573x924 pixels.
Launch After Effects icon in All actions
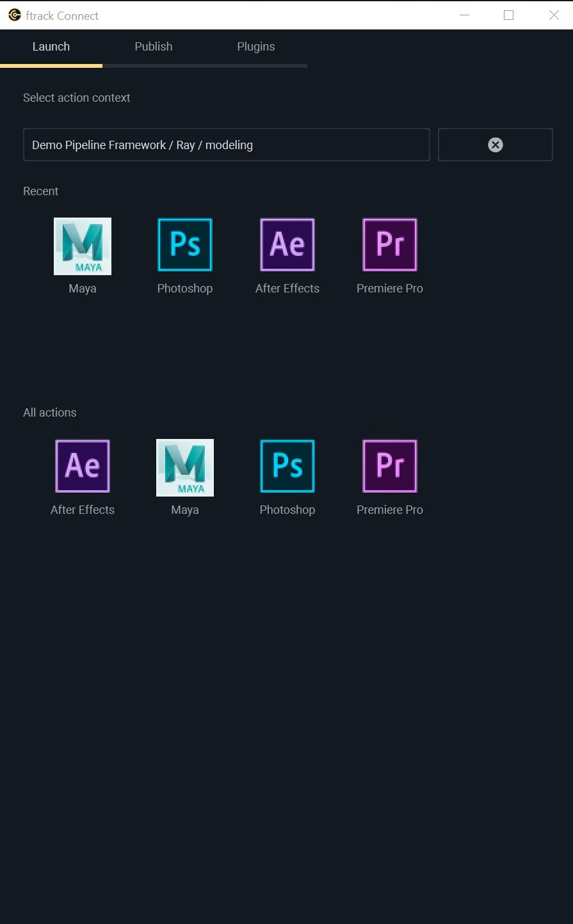tap(83, 466)
